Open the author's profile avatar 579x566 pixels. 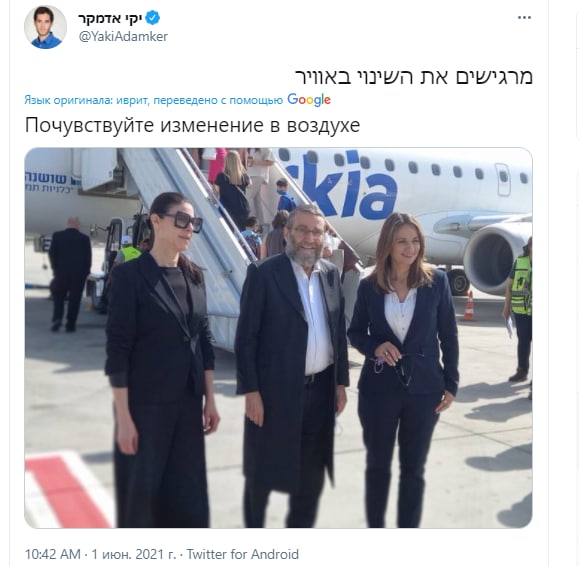(45, 27)
